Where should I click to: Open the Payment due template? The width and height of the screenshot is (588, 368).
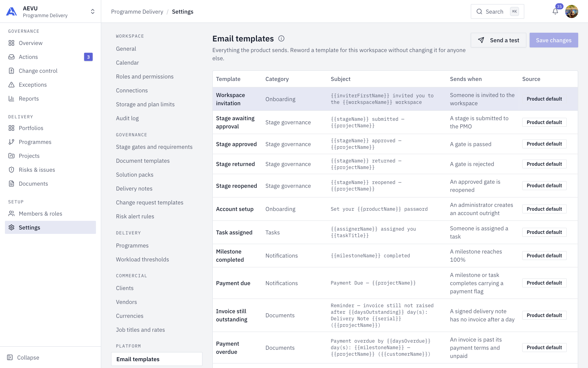[x=395, y=283]
